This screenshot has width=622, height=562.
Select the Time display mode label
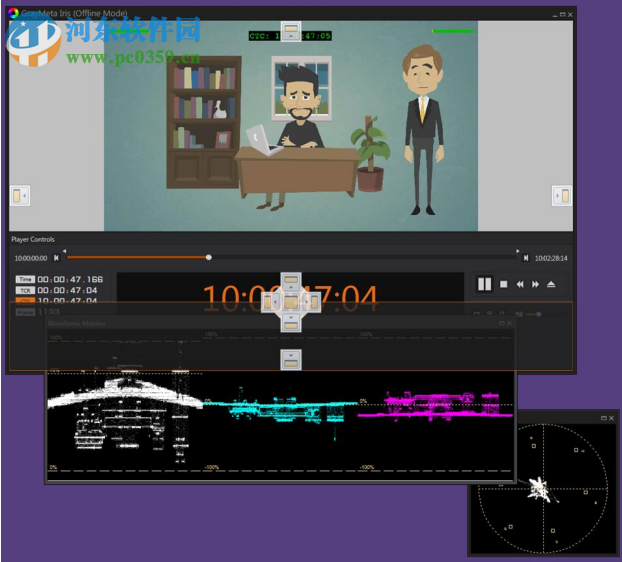coord(25,279)
